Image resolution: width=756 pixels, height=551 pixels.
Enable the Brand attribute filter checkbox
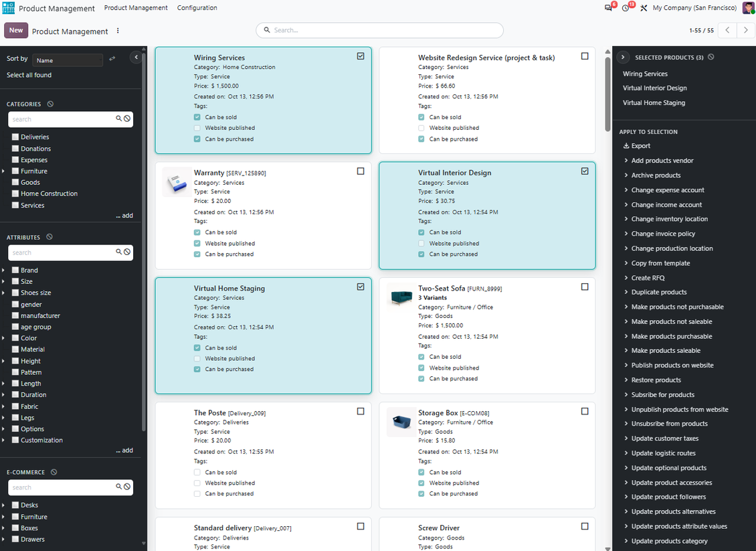pos(15,270)
